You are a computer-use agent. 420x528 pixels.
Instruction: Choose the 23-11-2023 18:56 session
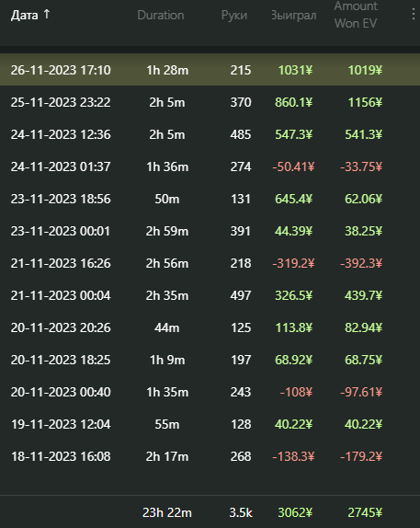210,199
